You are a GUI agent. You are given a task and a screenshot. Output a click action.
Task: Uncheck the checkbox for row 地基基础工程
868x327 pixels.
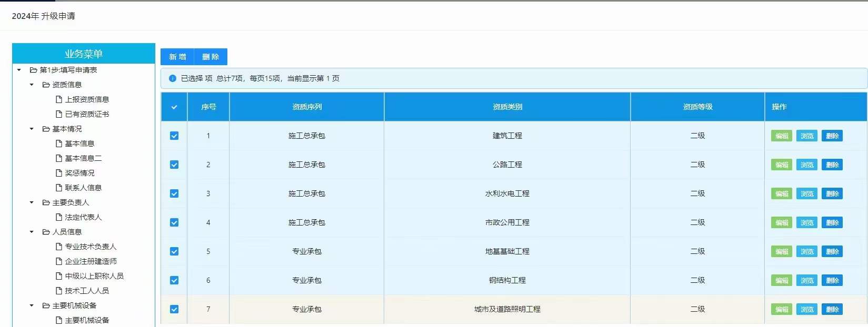click(174, 251)
